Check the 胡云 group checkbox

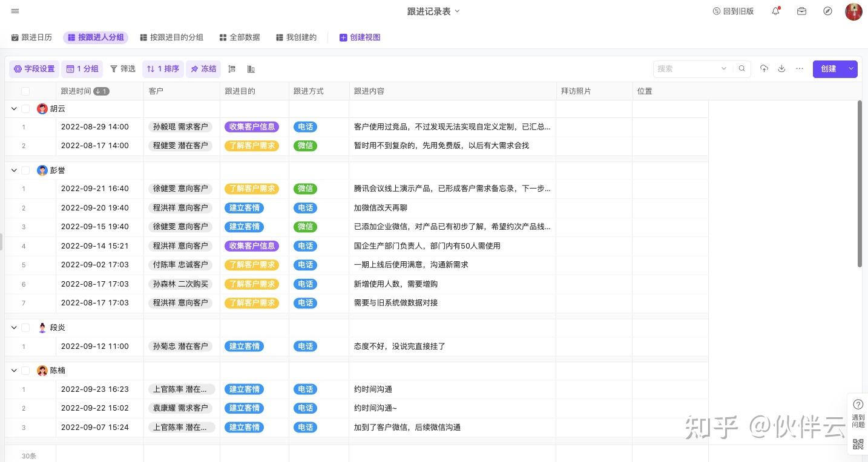tap(25, 109)
